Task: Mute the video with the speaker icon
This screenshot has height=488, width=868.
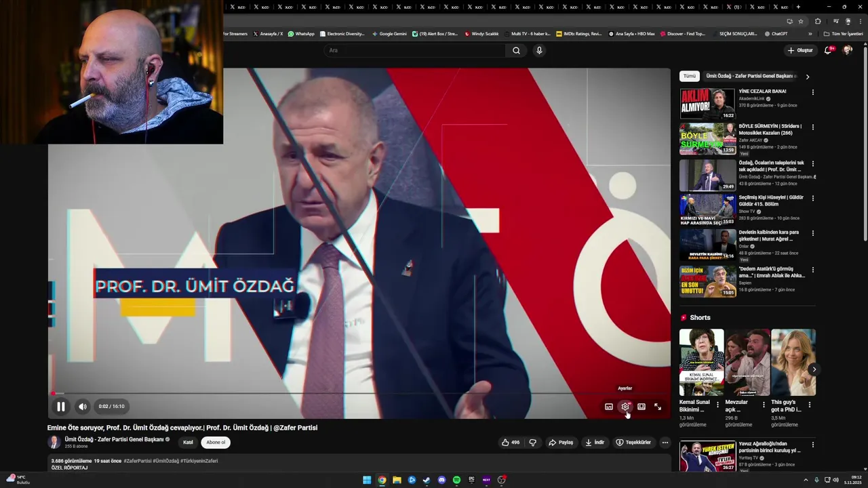Action: click(82, 407)
